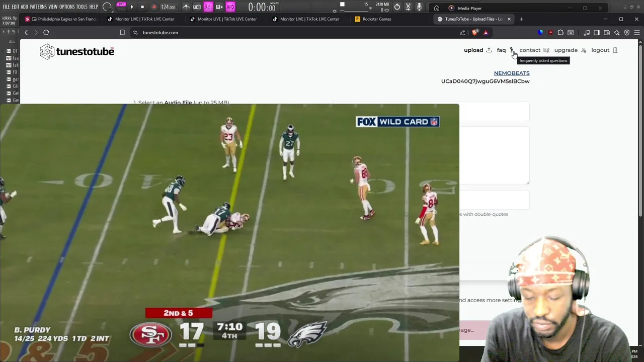Image resolution: width=644 pixels, height=362 pixels.
Task: Open the FL Studio TOOLS menu
Action: (82, 7)
